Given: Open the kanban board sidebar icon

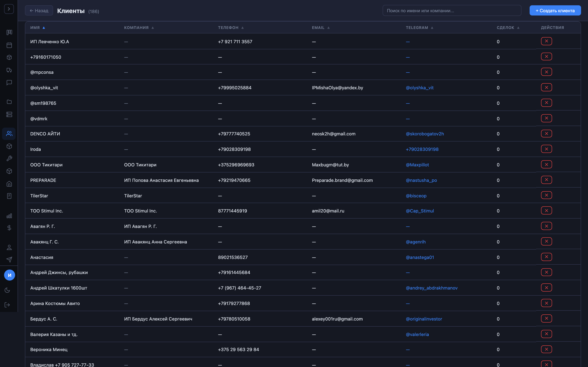Looking at the screenshot, I should point(9,32).
